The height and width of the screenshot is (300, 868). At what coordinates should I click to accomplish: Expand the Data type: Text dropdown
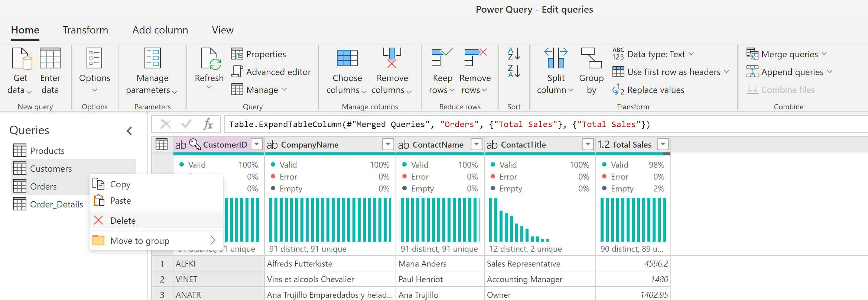(691, 54)
